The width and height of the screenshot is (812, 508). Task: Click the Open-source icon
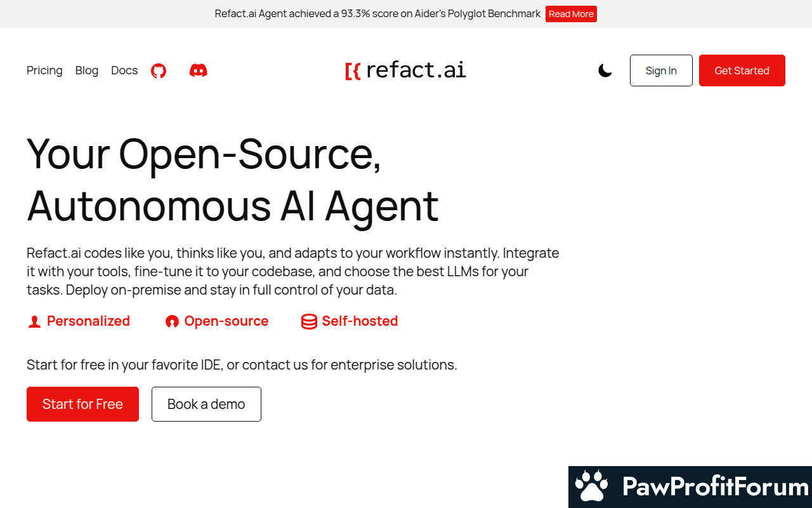tap(172, 322)
